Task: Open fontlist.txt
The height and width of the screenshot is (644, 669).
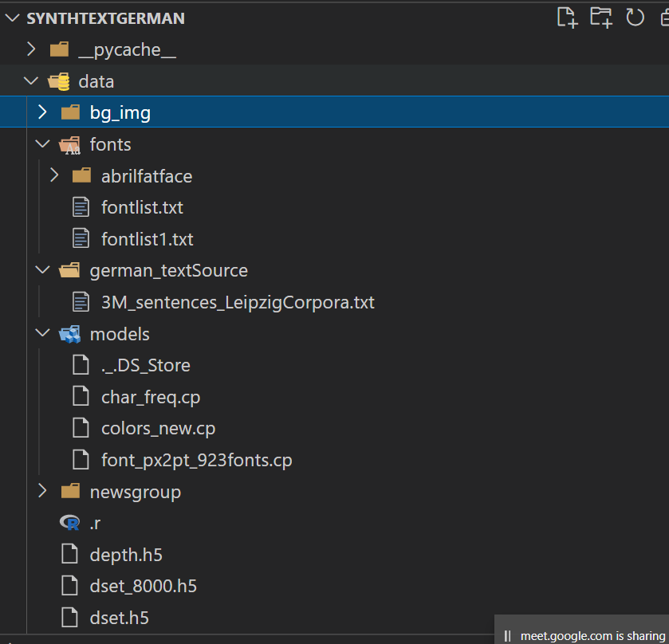Action: pyautogui.click(x=142, y=207)
